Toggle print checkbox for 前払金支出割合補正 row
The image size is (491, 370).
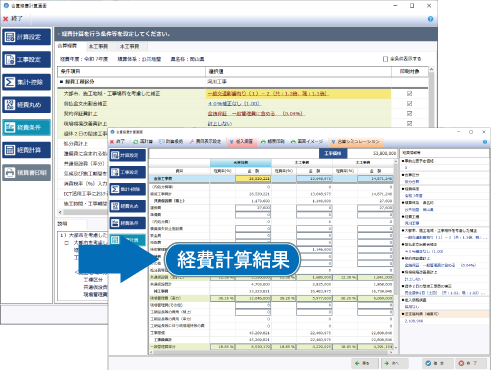[409, 104]
